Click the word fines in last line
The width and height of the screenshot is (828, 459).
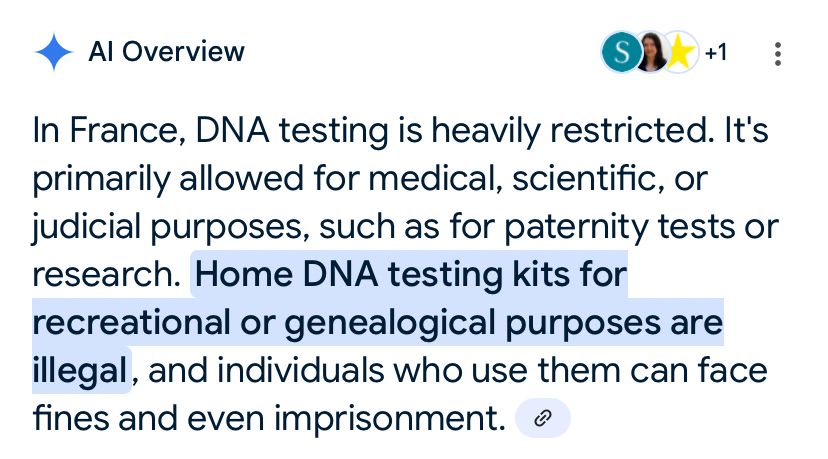coord(71,418)
